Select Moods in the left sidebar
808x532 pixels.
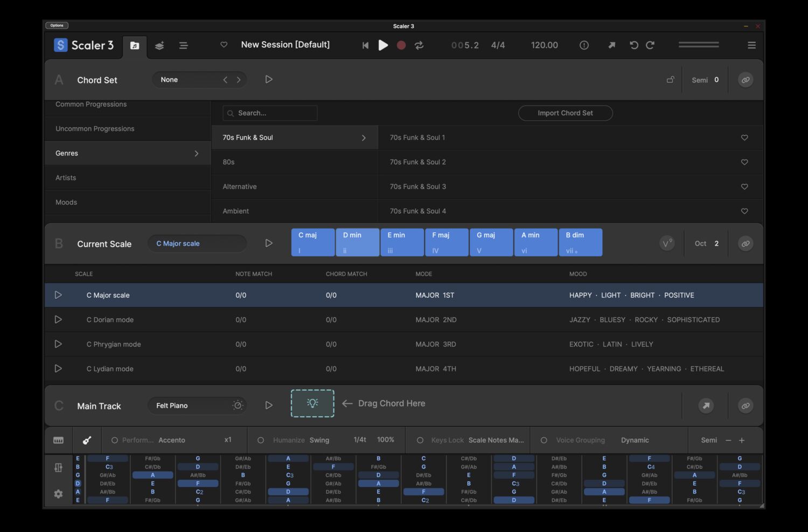tap(66, 202)
